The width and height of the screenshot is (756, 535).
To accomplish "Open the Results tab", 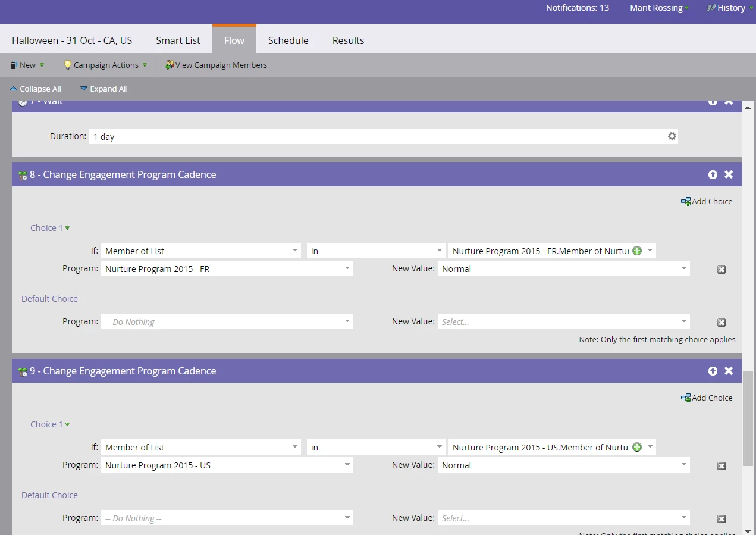I will tap(348, 40).
